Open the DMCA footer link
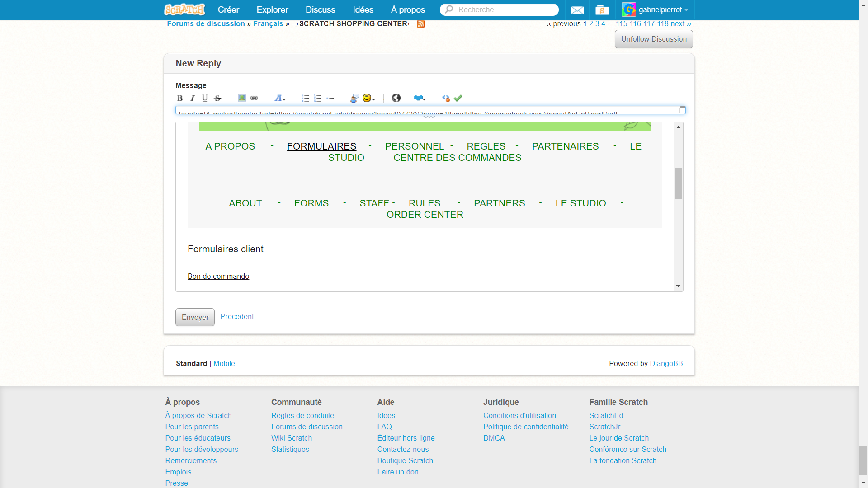This screenshot has height=488, width=868. [x=494, y=438]
